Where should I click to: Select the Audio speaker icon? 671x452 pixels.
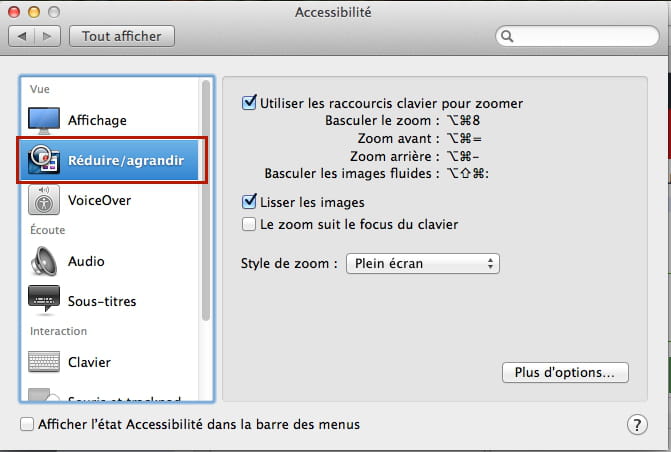coord(44,261)
